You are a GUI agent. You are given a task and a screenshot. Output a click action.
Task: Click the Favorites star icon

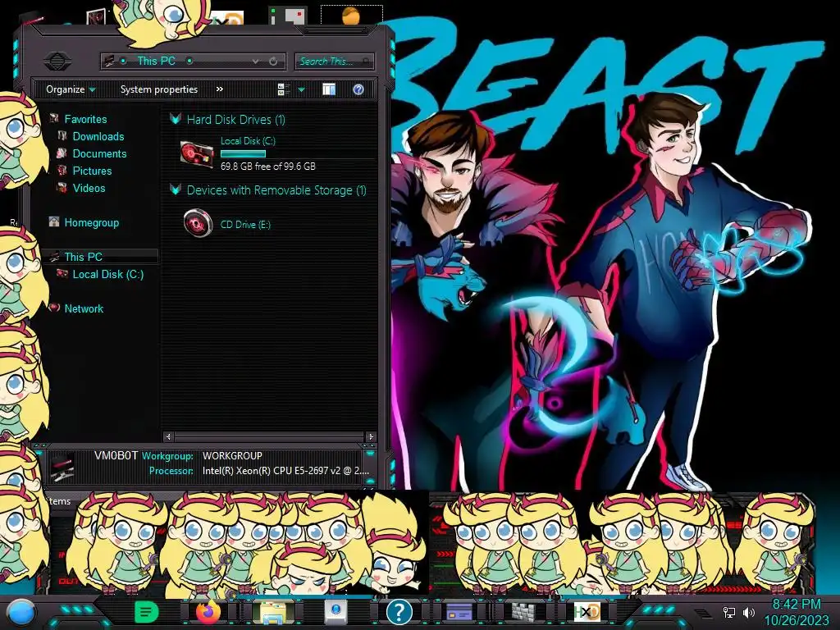[53, 118]
